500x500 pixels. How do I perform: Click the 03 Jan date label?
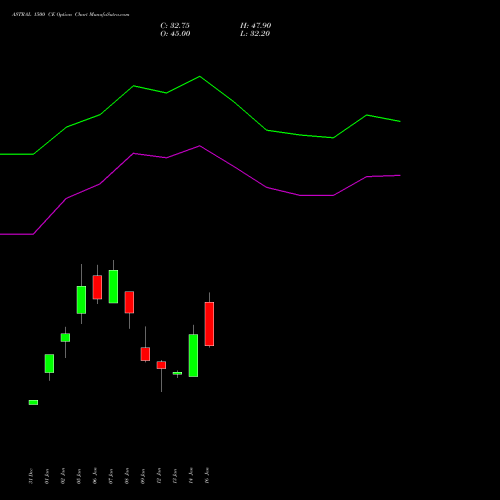(x=79, y=476)
